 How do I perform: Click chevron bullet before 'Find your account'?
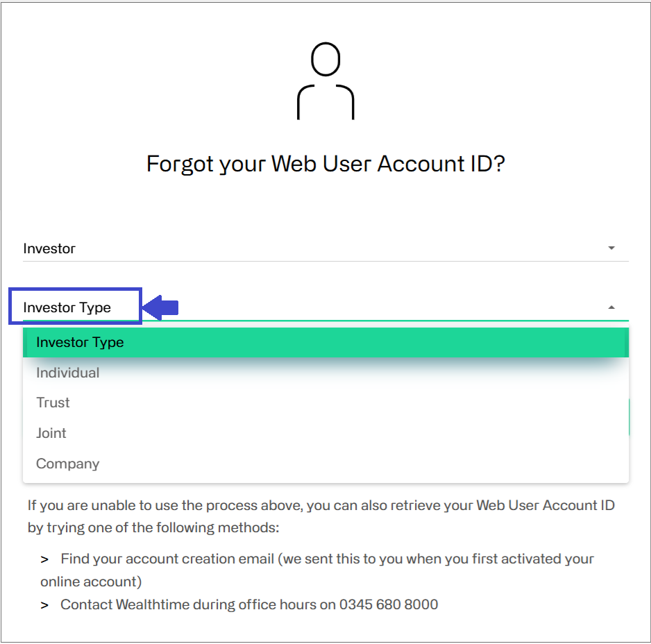[44, 560]
